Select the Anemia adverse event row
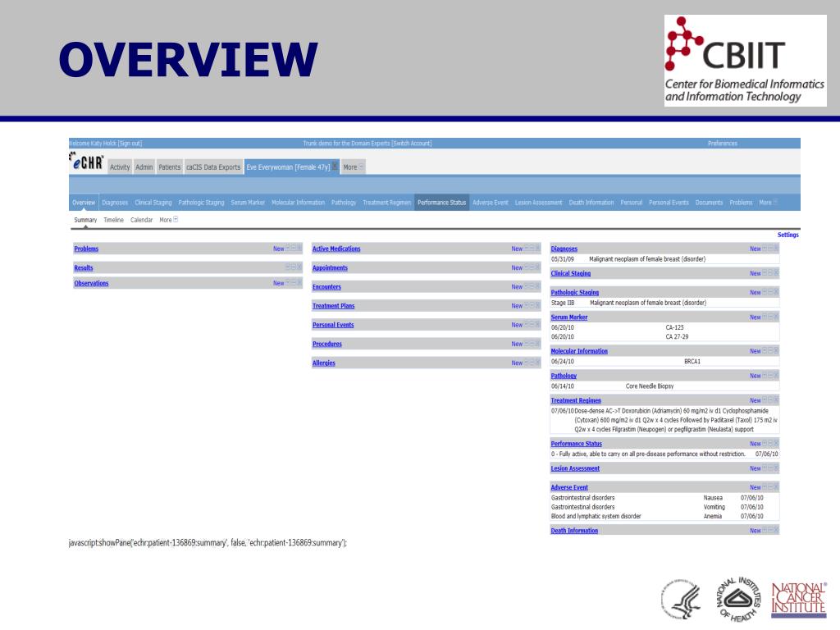Screen dimensions: 840x630 pos(664,517)
